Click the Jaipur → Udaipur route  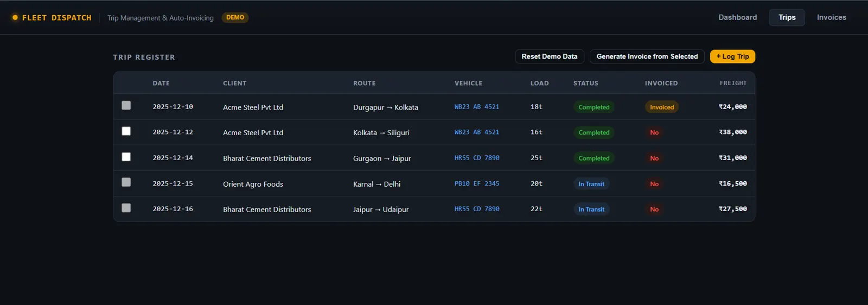(381, 209)
